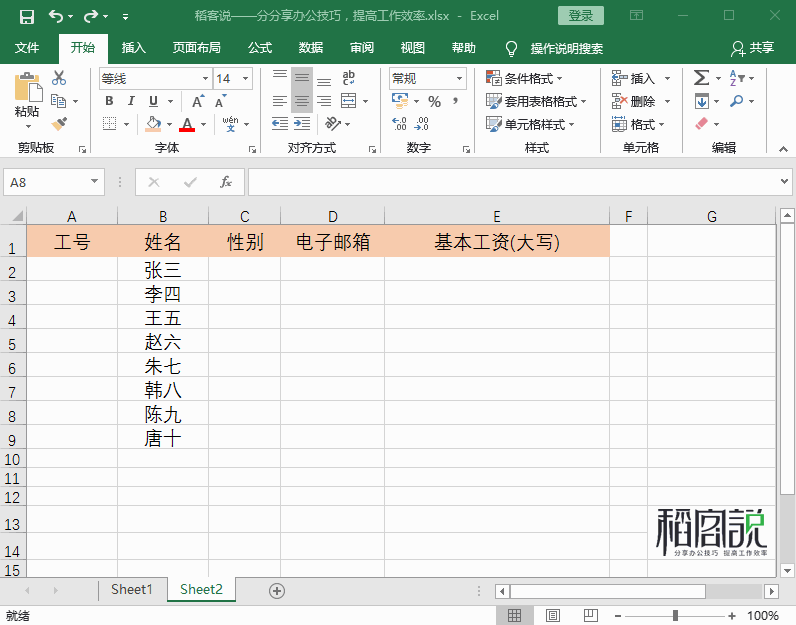Click the AutoSum sigma icon

[702, 78]
